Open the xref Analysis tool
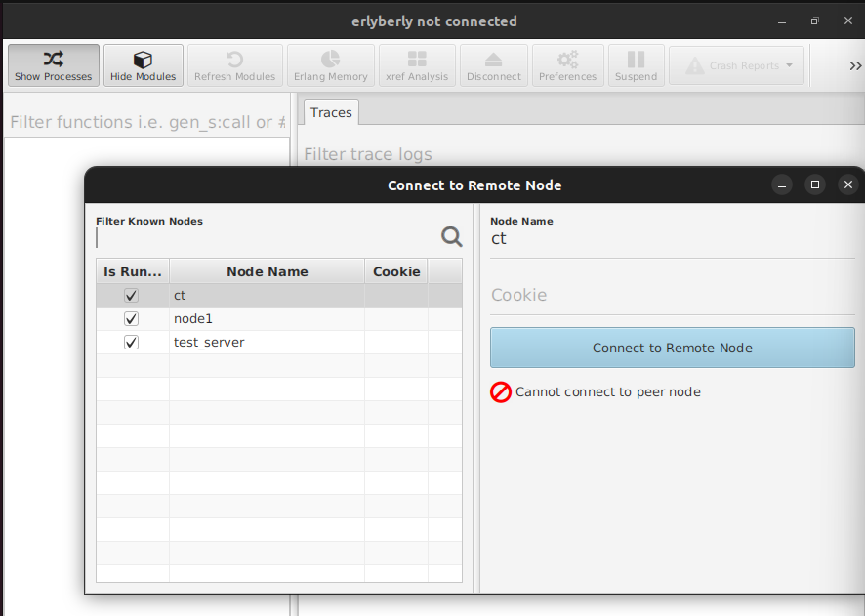The width and height of the screenshot is (865, 616). click(417, 65)
